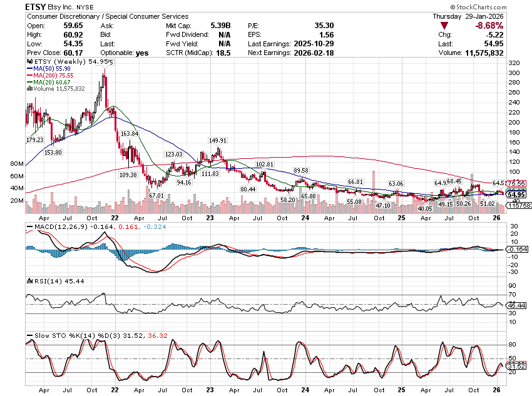
Task: Click the red down-triangle change indicator
Action: click(x=444, y=25)
